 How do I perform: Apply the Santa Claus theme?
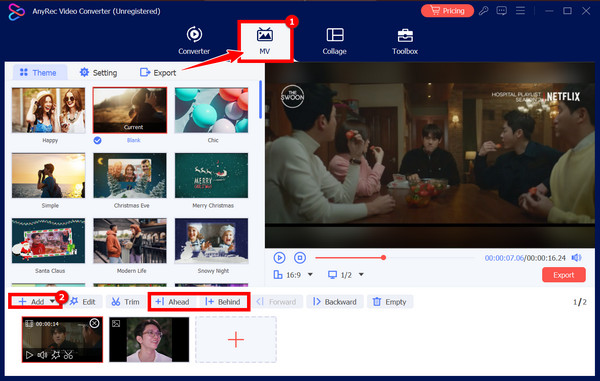(49, 241)
